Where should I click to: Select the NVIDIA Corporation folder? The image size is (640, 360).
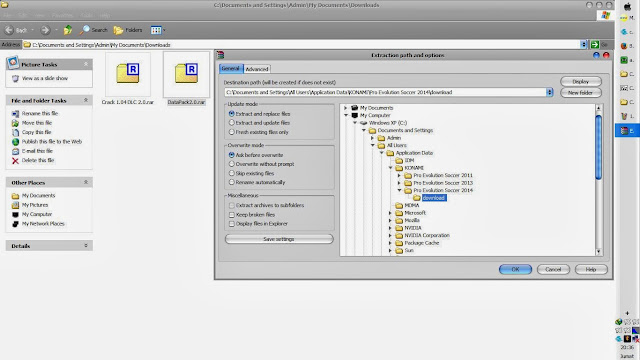click(427, 235)
